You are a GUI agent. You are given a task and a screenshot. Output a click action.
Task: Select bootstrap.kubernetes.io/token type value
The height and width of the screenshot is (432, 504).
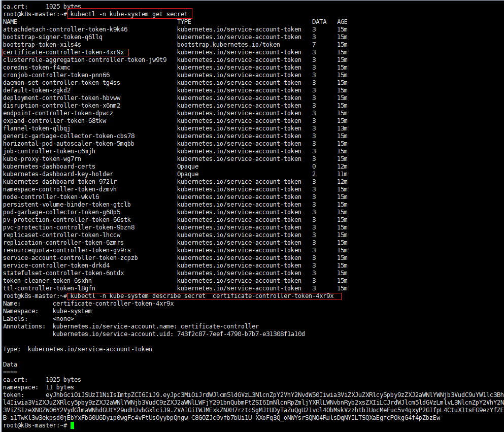(x=228, y=45)
